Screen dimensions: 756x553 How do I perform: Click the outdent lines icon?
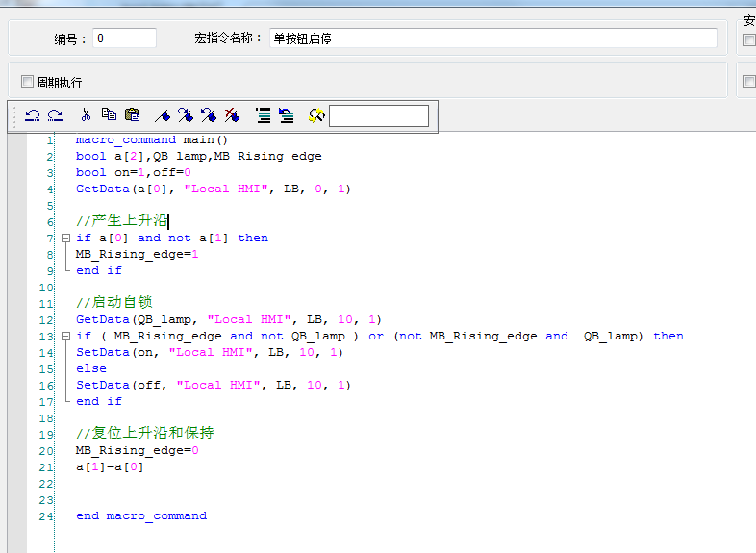coord(287,115)
